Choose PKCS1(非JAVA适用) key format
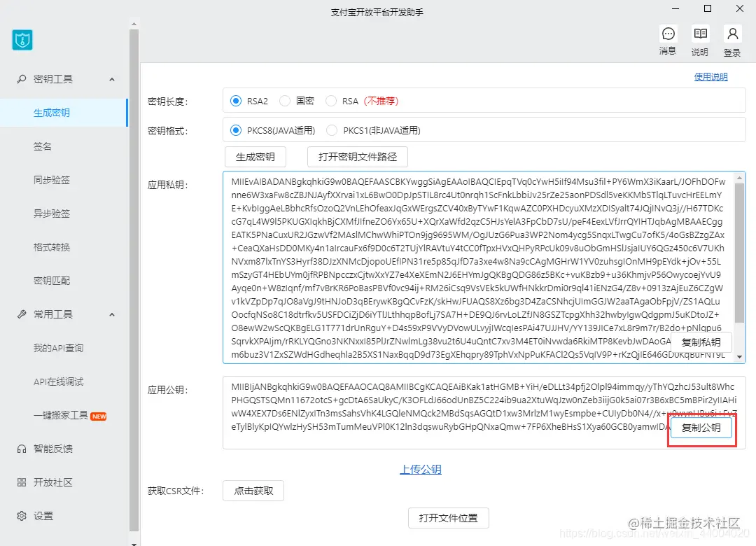 coord(332,130)
